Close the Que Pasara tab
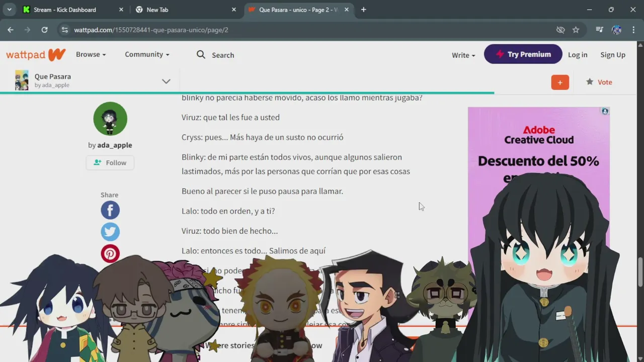This screenshot has height=362, width=644. pyautogui.click(x=346, y=10)
